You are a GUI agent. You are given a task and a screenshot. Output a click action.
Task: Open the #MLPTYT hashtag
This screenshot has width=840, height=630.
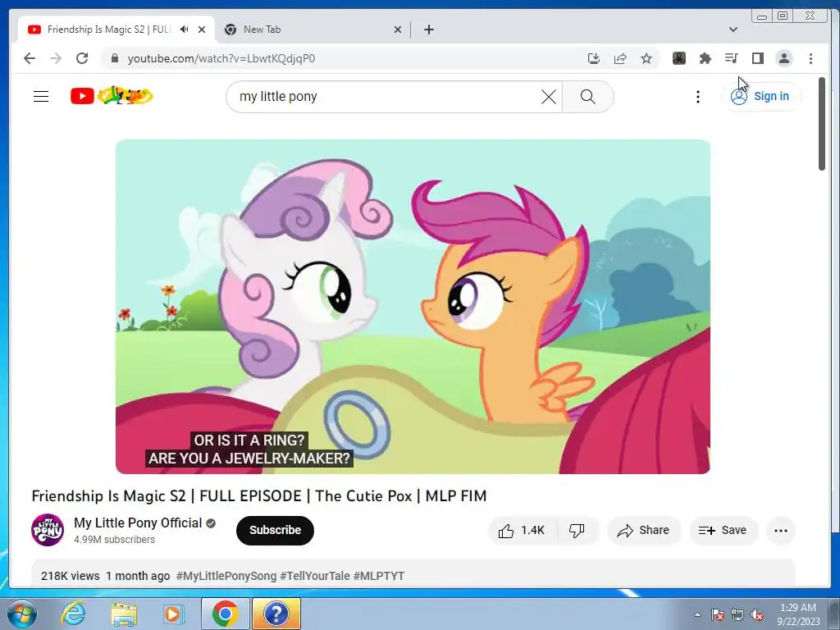click(x=379, y=576)
